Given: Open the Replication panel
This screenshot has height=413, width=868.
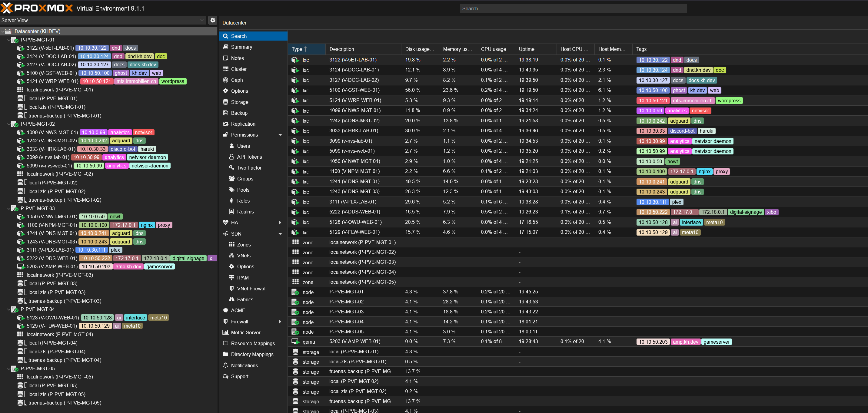Looking at the screenshot, I should [243, 124].
